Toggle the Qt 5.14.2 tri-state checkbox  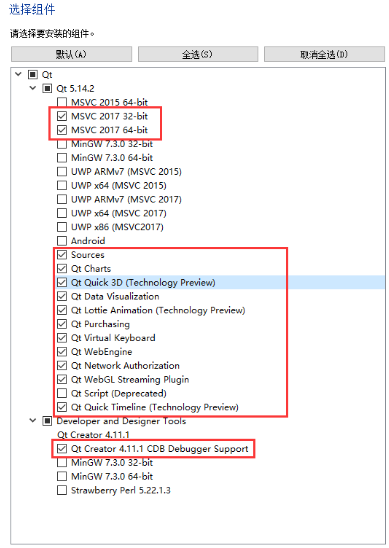click(47, 88)
